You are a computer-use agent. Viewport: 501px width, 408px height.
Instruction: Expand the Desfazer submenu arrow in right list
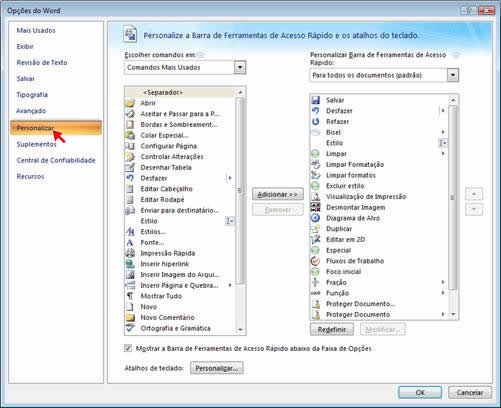coord(443,111)
